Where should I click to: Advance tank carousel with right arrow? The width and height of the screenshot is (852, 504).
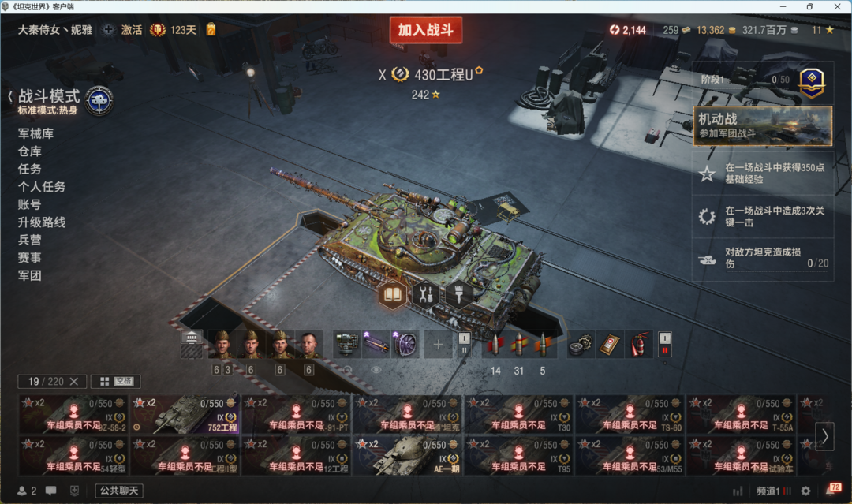coord(824,435)
